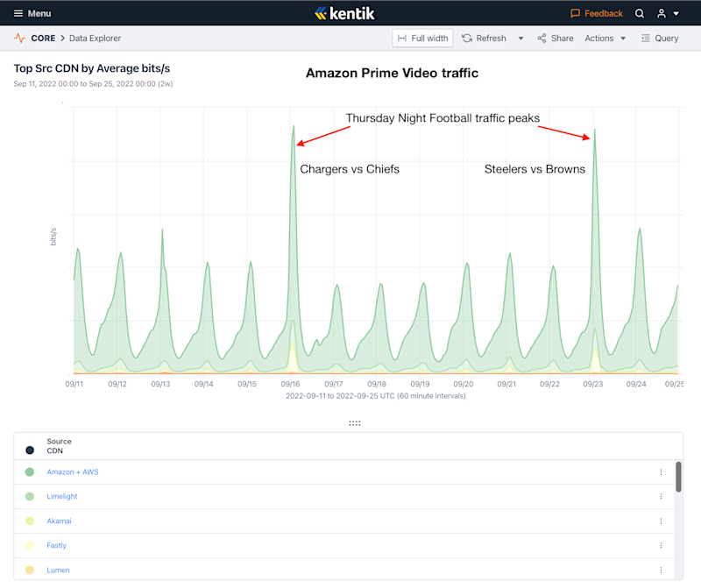Open the Query panel
This screenshot has height=588, width=701.
660,38
